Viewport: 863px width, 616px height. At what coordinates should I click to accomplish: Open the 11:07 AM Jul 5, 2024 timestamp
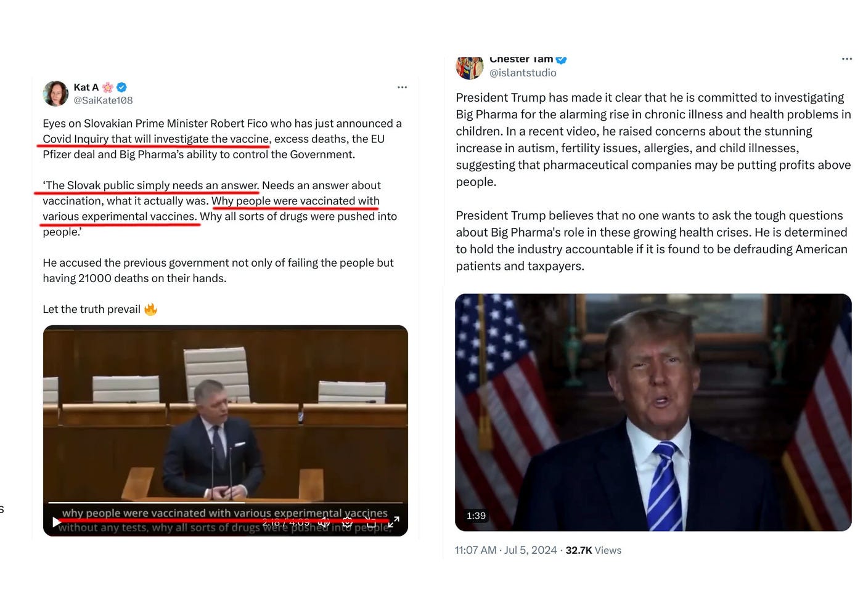(x=505, y=550)
